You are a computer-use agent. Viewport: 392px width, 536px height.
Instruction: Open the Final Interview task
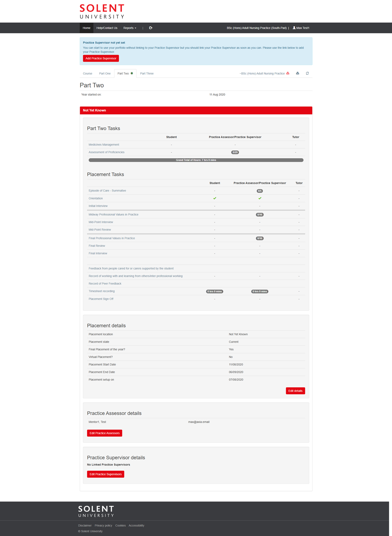(98, 253)
